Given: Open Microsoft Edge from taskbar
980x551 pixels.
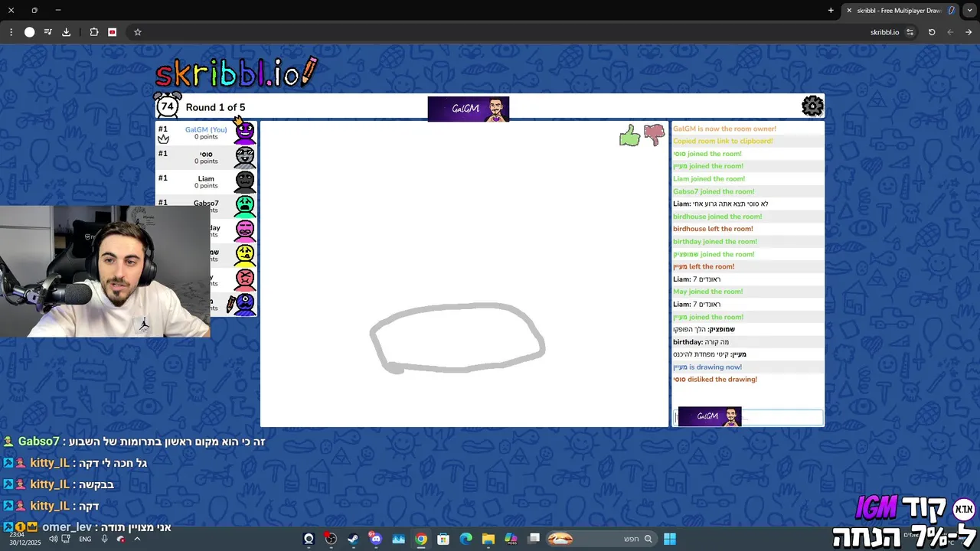Looking at the screenshot, I should pos(465,539).
